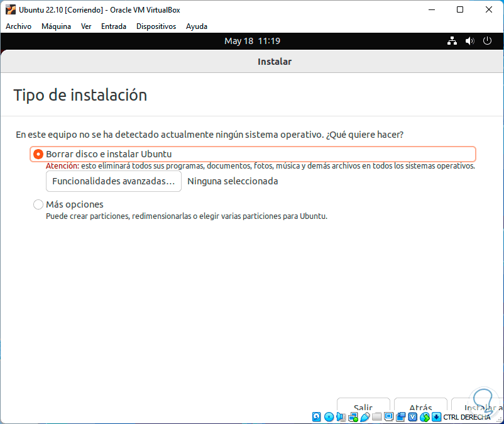Minimize the VirtualBox window
The height and width of the screenshot is (424, 504).
[432, 9]
